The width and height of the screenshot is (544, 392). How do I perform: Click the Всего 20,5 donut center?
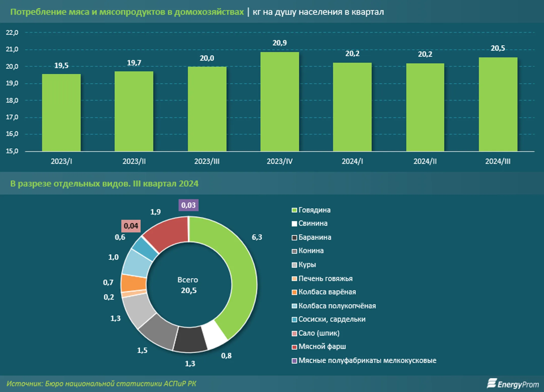coord(188,285)
